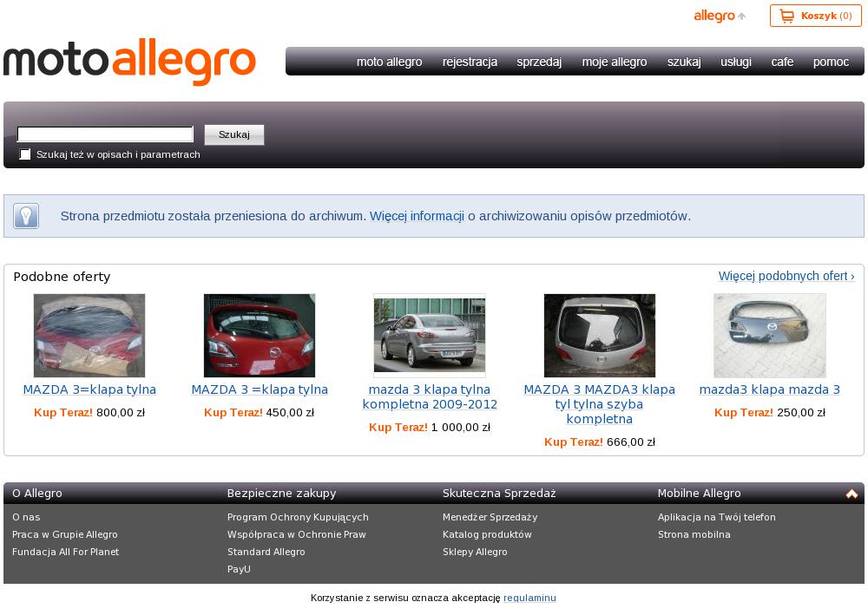Click the O nas footer link
The width and height of the screenshot is (868, 615).
pyautogui.click(x=26, y=517)
